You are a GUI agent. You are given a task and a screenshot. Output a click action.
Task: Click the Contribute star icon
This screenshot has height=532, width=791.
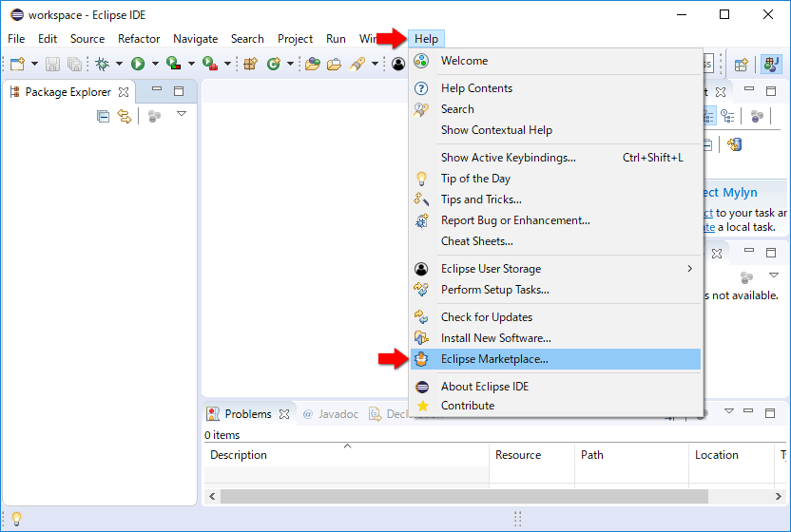coord(423,406)
